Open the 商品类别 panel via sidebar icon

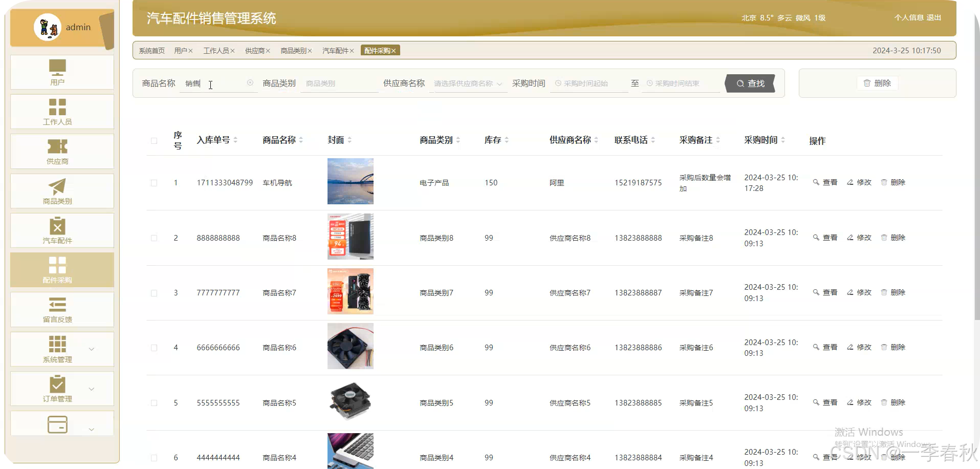pos(58,190)
